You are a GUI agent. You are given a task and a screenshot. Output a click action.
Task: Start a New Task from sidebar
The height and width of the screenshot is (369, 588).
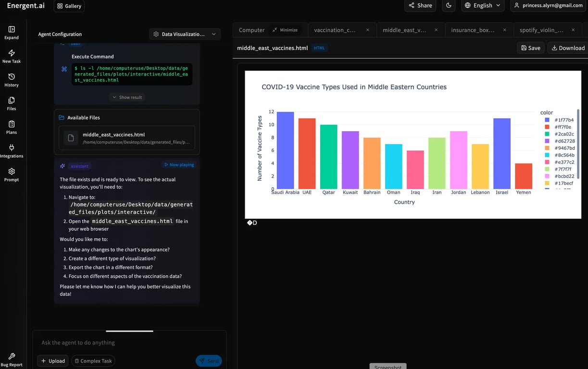[x=12, y=56]
